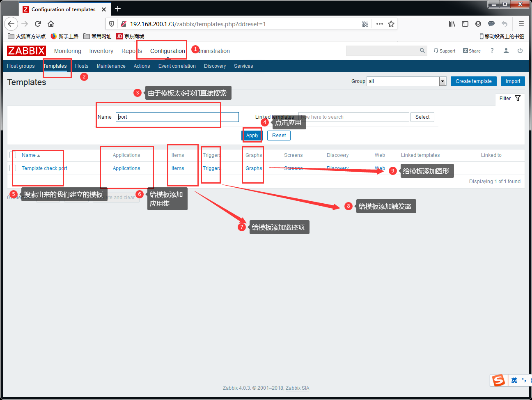Open the Event correlation submenu
Screen dimensions: 532x400
177,66
